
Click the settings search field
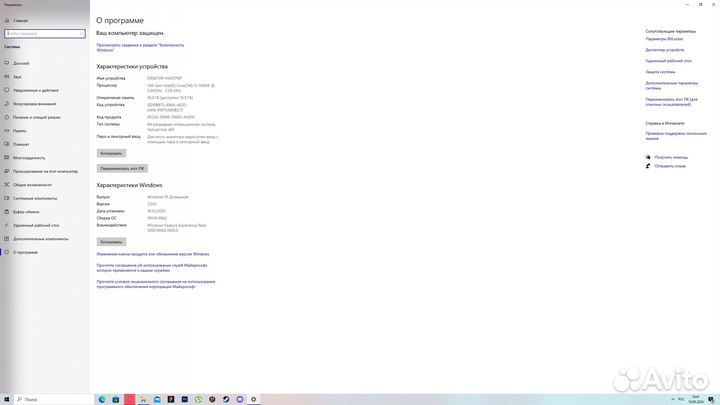click(45, 34)
